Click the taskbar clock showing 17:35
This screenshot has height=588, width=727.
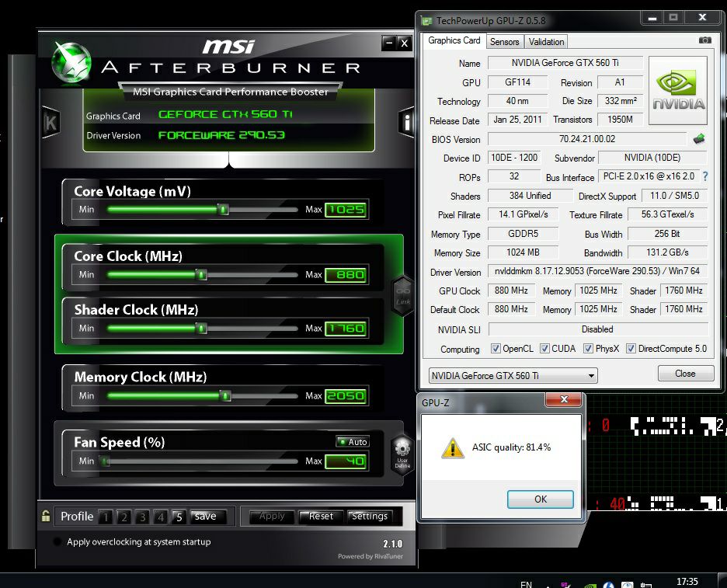[687, 582]
